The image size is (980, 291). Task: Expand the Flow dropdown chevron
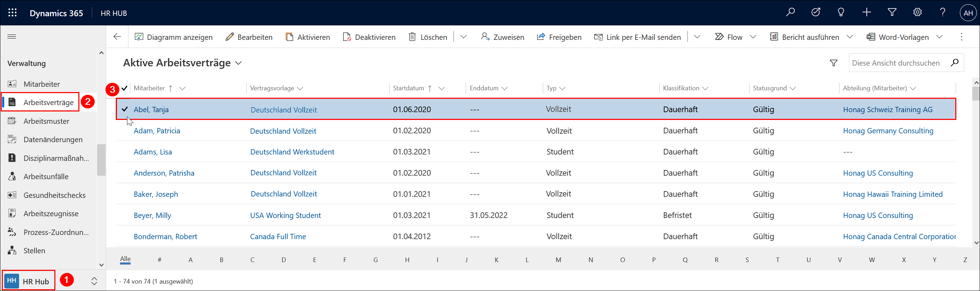752,37
